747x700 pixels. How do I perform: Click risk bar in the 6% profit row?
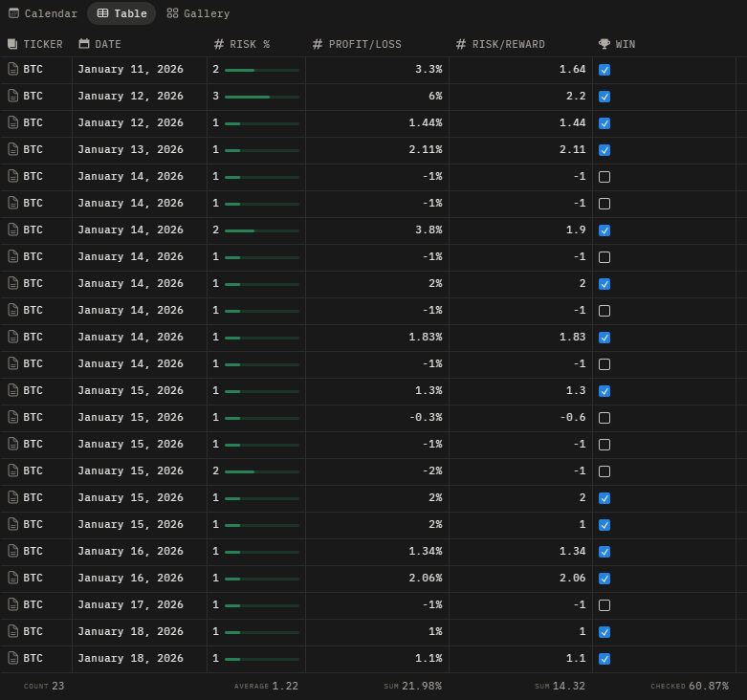(262, 98)
